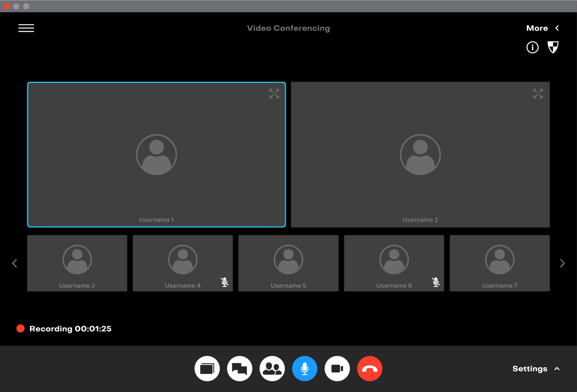Select Username 5 thumbnail
The image size is (577, 392).
point(288,263)
